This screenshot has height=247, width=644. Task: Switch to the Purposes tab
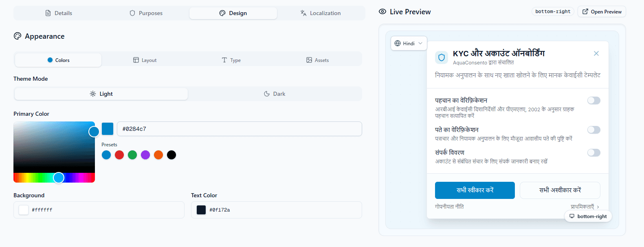[x=146, y=13]
